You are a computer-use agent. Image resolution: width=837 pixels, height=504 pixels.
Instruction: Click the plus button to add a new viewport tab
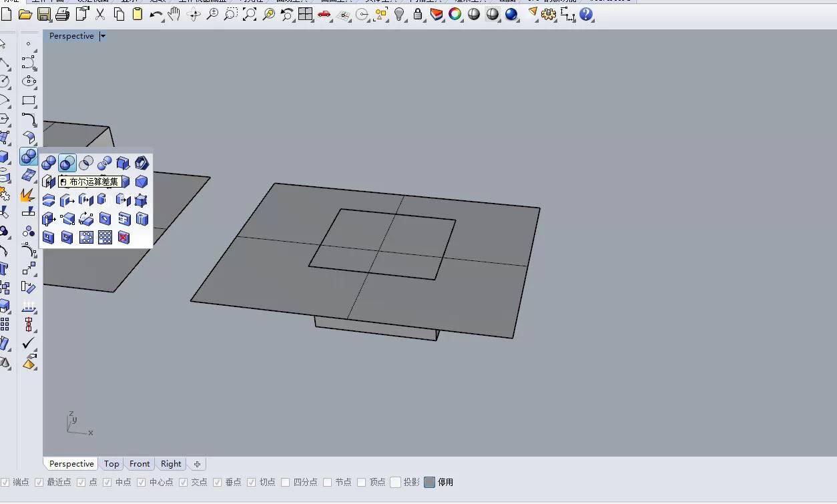coord(197,463)
